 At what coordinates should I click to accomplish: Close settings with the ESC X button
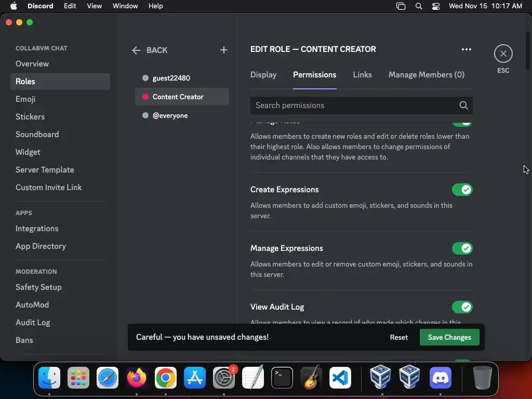[503, 54]
